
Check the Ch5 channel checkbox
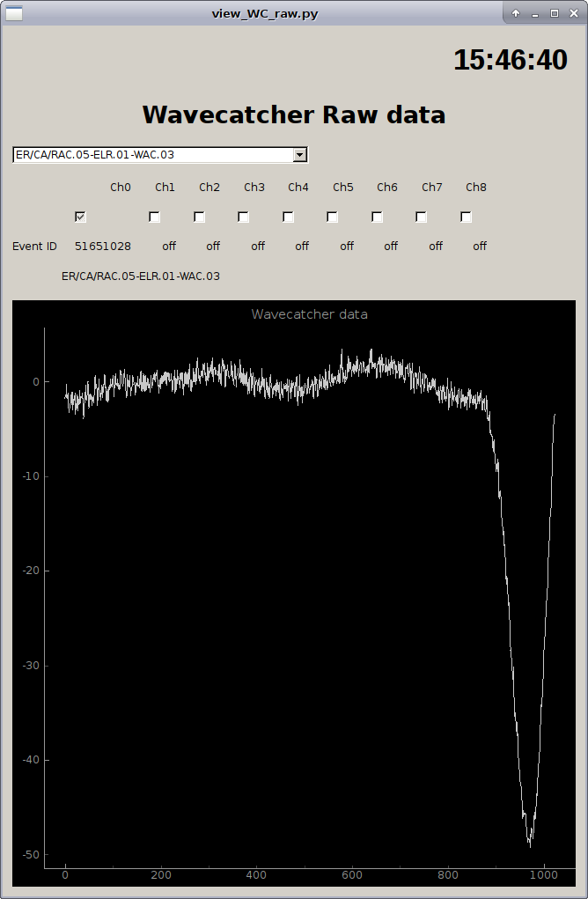pyautogui.click(x=332, y=217)
